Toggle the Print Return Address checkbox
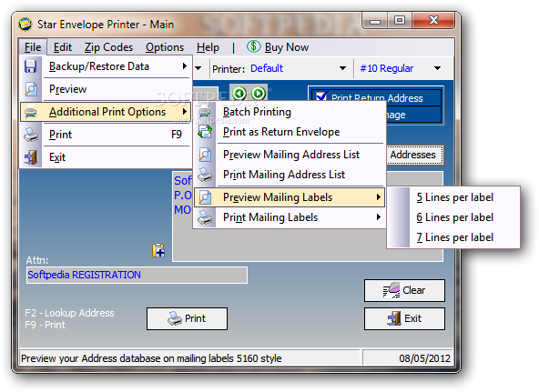The height and width of the screenshot is (392, 539). [x=321, y=96]
